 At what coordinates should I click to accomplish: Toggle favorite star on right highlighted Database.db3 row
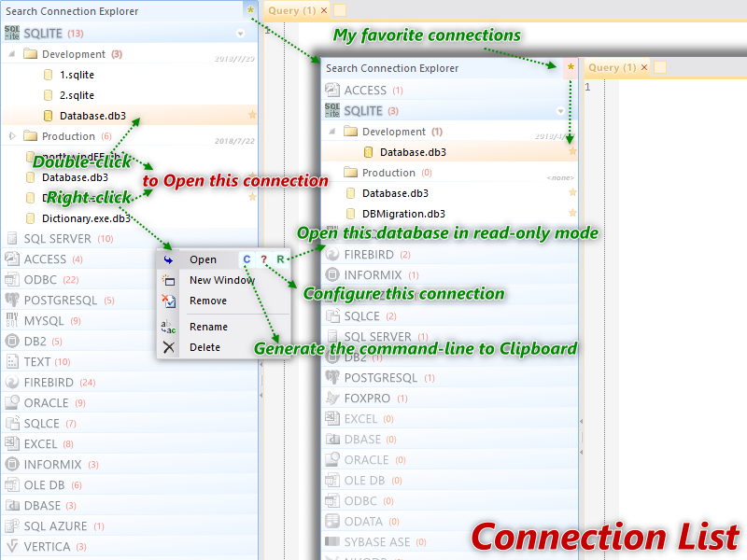tap(572, 151)
